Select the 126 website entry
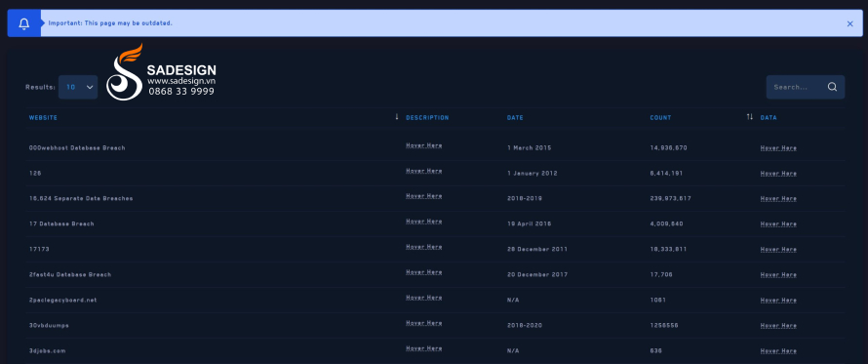 tap(35, 174)
